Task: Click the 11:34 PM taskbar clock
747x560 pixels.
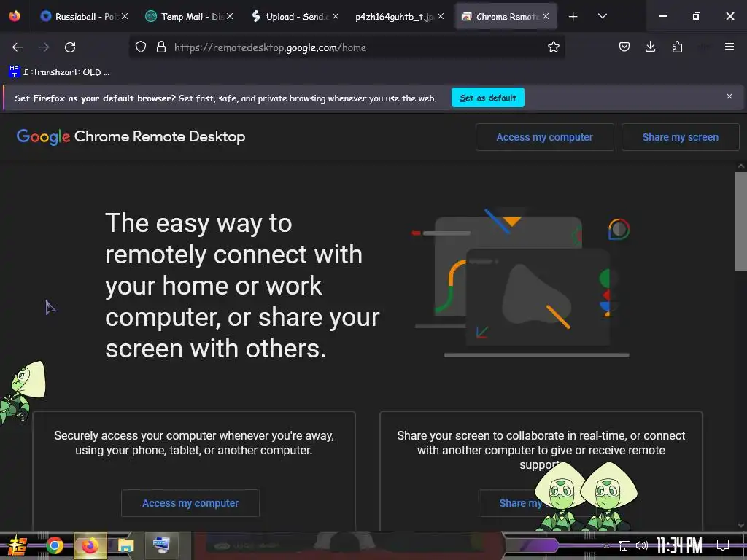Action: pyautogui.click(x=679, y=545)
